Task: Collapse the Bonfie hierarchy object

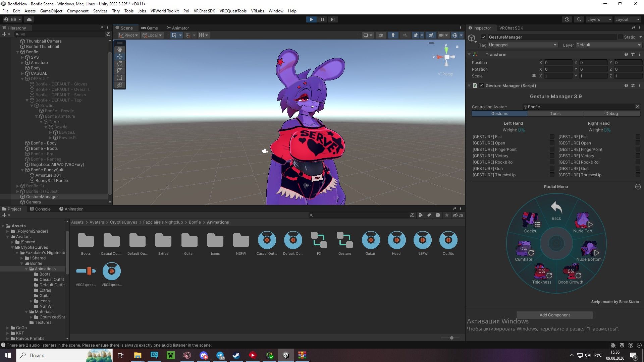Action: (x=18, y=52)
